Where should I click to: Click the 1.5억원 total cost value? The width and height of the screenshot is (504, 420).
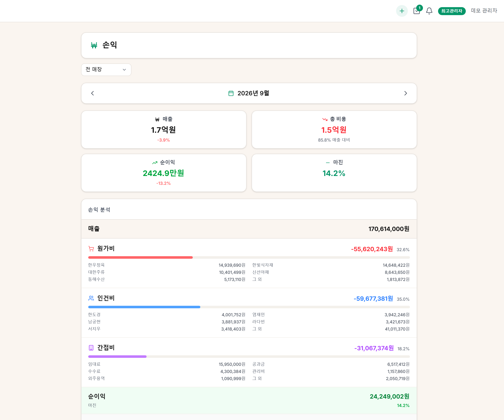coord(334,130)
